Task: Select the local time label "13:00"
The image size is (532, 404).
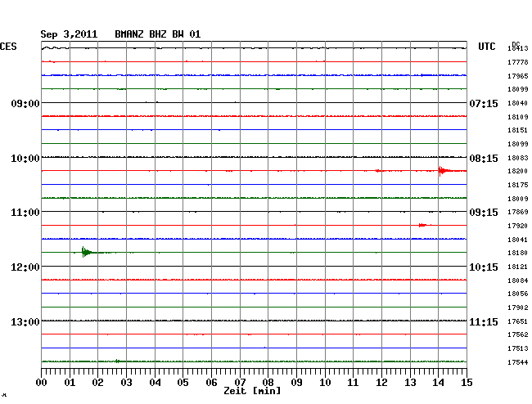Action: (x=25, y=321)
